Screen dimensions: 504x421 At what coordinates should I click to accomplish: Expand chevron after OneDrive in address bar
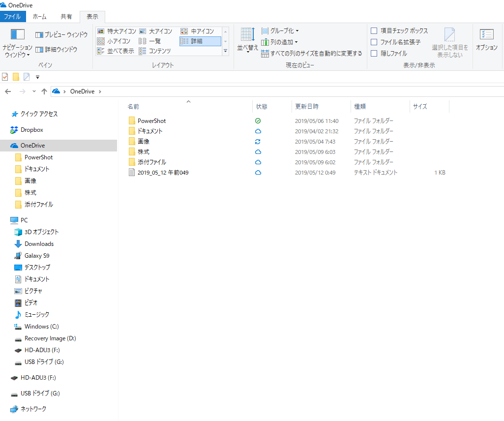pyautogui.click(x=100, y=91)
